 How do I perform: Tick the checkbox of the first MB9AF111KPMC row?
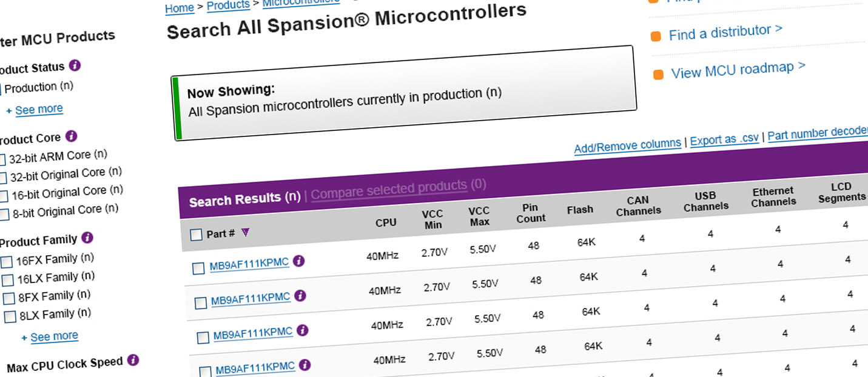pos(198,268)
